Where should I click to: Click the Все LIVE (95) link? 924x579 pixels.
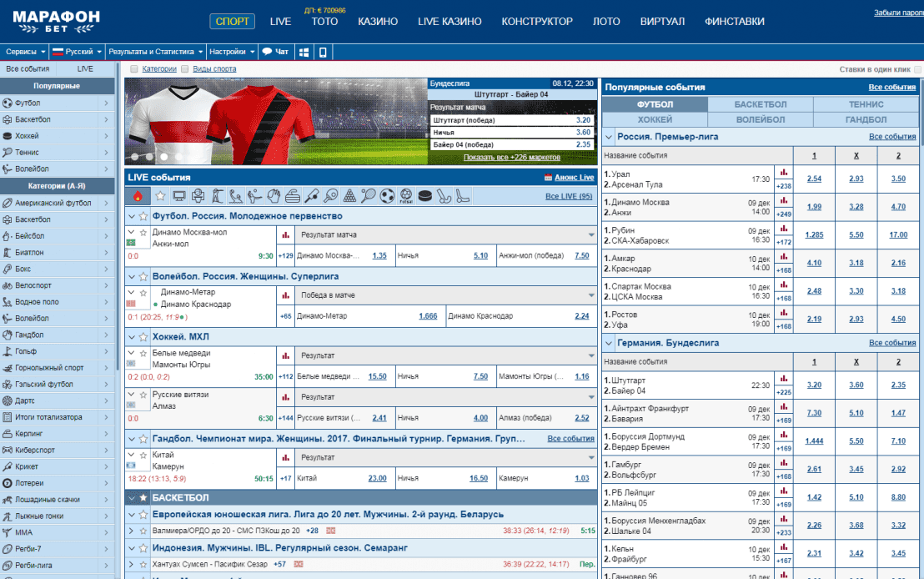click(x=569, y=196)
